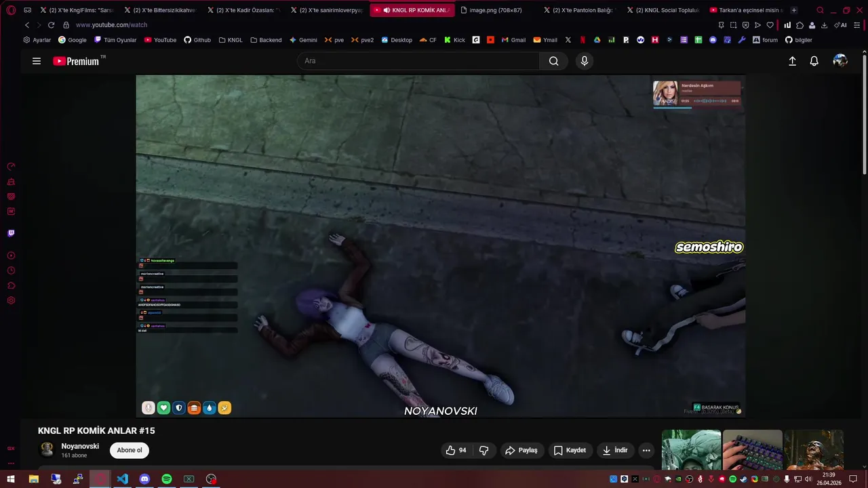The height and width of the screenshot is (488, 868).
Task: Click into the Ara search field
Action: tap(418, 61)
